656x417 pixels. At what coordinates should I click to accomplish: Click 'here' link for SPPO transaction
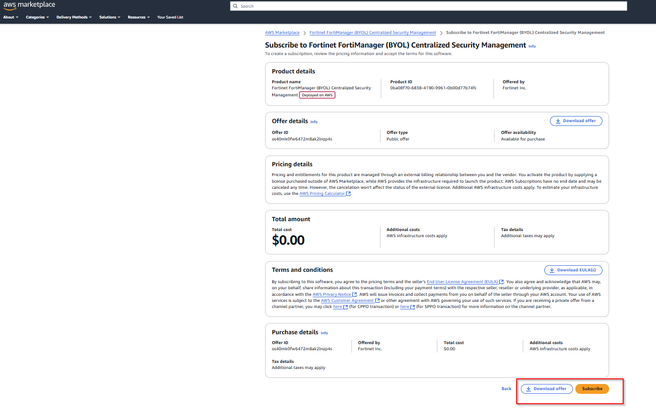407,307
